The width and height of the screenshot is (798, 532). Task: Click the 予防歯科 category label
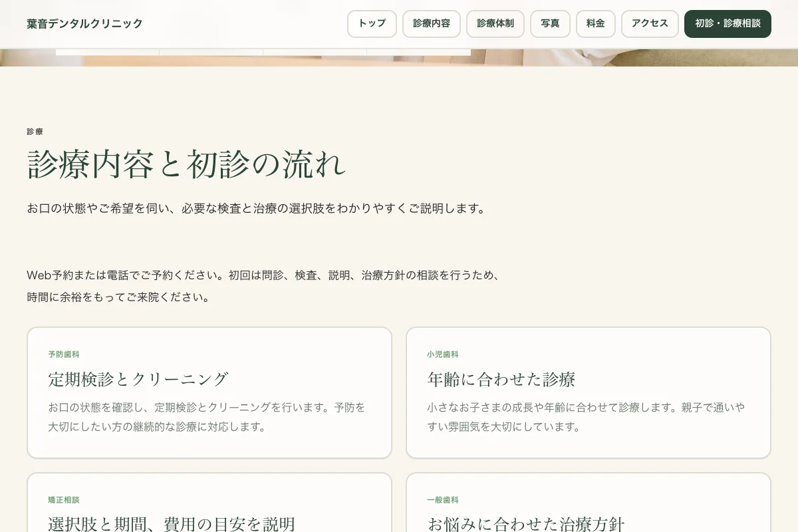point(64,354)
